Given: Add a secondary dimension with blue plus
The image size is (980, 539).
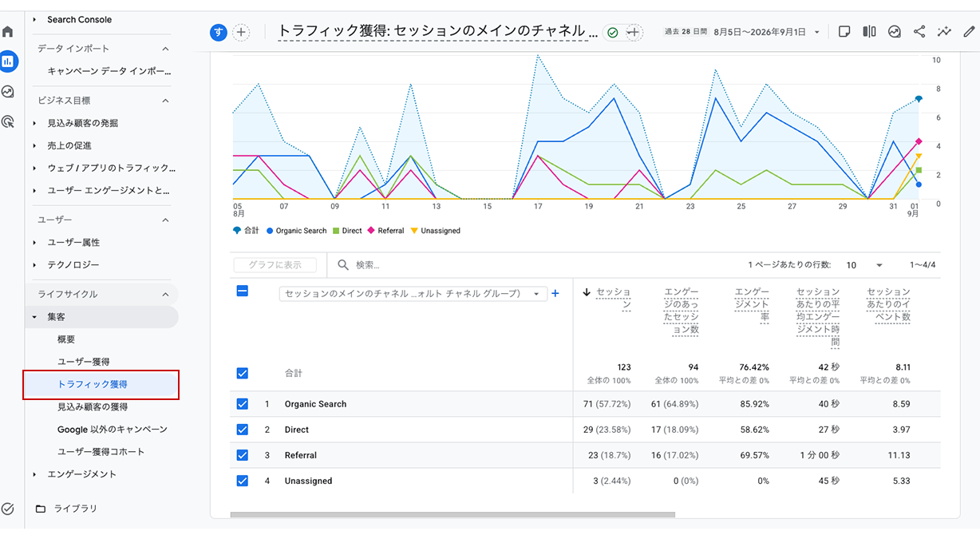Looking at the screenshot, I should [x=555, y=293].
